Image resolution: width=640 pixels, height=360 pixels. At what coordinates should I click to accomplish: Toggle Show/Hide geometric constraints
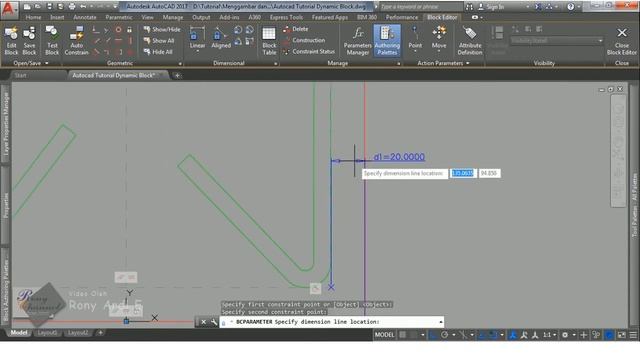(162, 29)
